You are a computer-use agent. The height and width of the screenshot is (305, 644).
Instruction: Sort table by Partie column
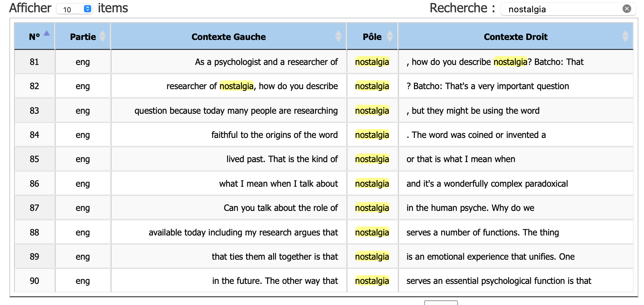pos(102,36)
